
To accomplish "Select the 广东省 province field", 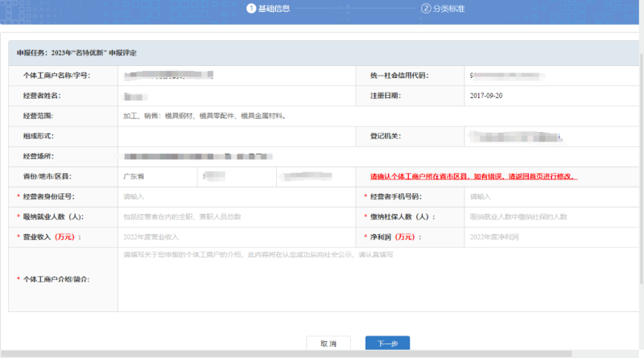I will coord(155,176).
